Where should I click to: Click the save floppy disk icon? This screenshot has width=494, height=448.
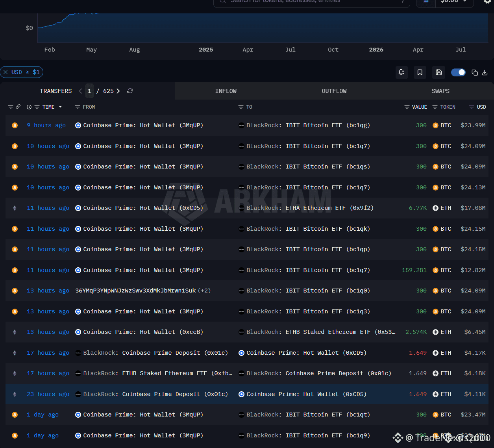(438, 72)
